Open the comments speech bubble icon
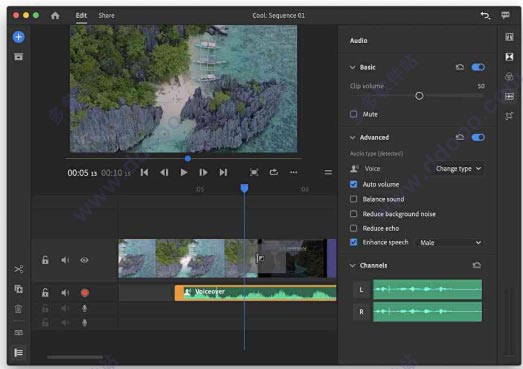 coord(505,15)
